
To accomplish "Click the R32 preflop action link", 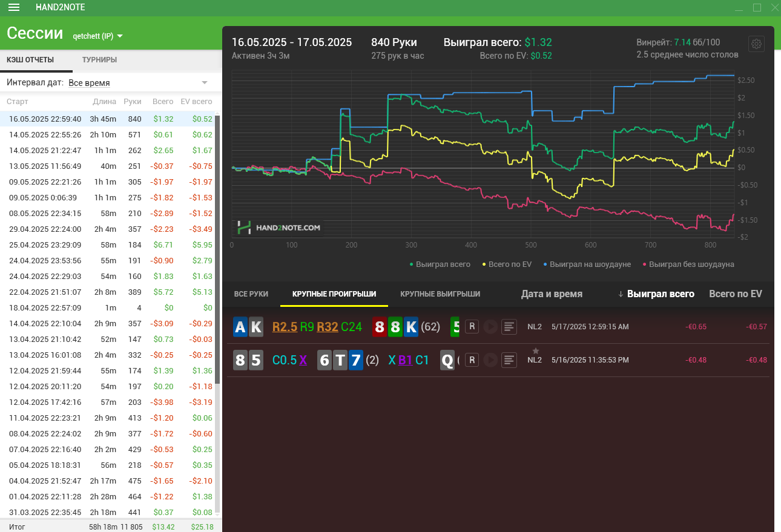I will pyautogui.click(x=327, y=327).
